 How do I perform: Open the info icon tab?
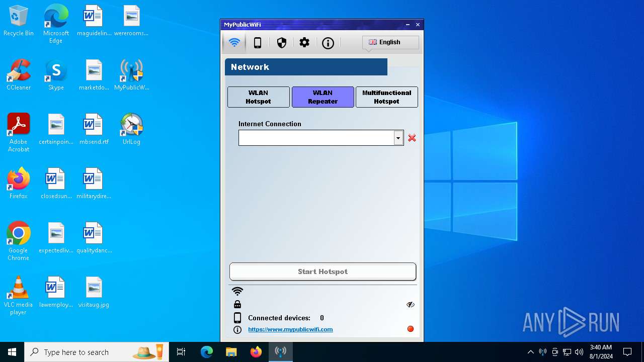point(328,43)
